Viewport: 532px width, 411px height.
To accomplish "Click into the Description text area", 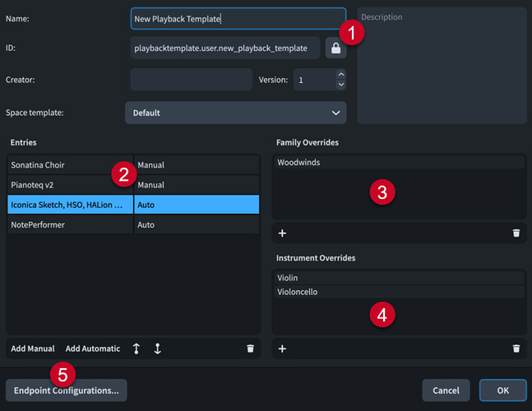I will [442, 66].
